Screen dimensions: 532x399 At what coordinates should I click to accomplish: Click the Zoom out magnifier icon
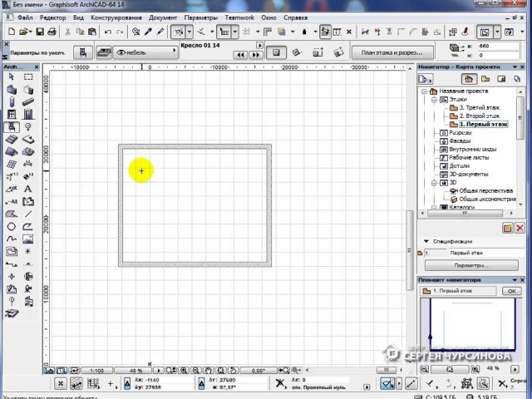coord(196,371)
